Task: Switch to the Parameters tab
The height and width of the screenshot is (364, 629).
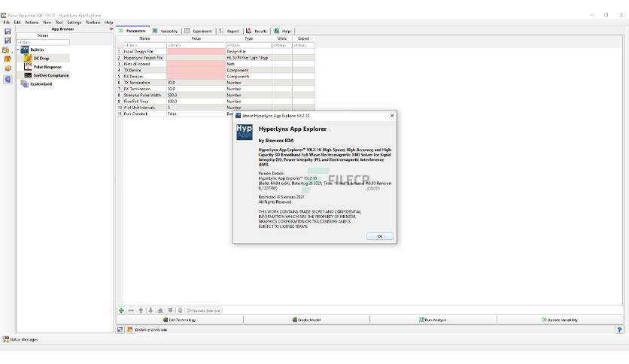Action: [x=132, y=31]
